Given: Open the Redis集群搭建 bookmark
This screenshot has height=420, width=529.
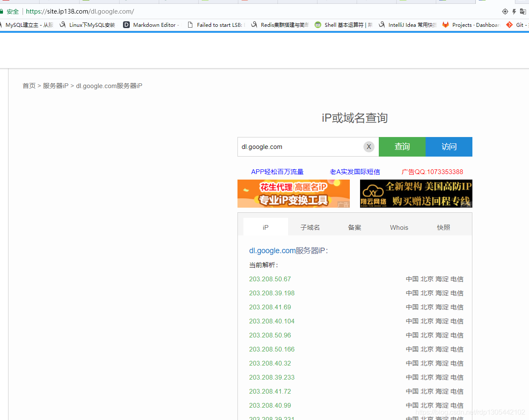Looking at the screenshot, I should (x=280, y=25).
